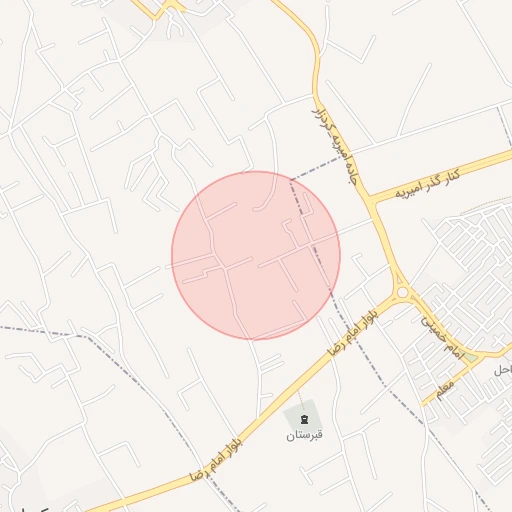Click the dashed boundary corner touching the red circle
Viewport: 512px width, 512px height.
[x=291, y=180]
